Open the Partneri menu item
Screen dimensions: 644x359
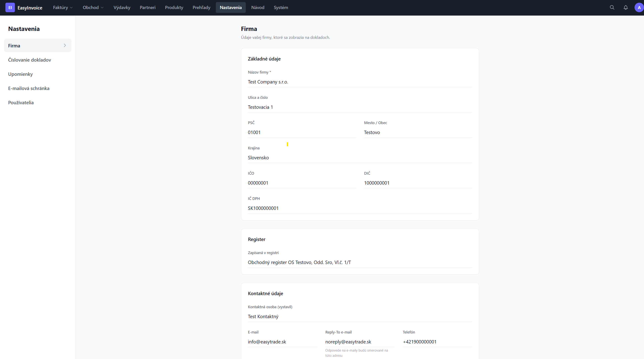147,7
